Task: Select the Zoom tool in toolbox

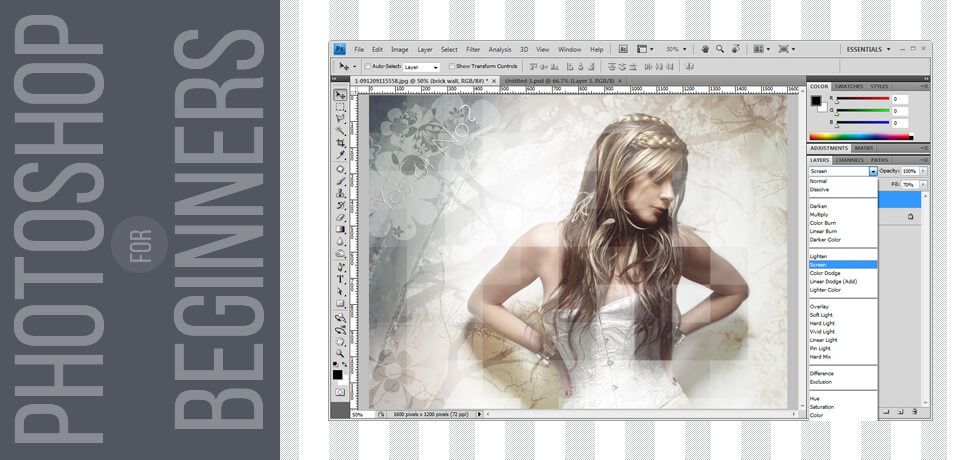Action: coord(340,352)
